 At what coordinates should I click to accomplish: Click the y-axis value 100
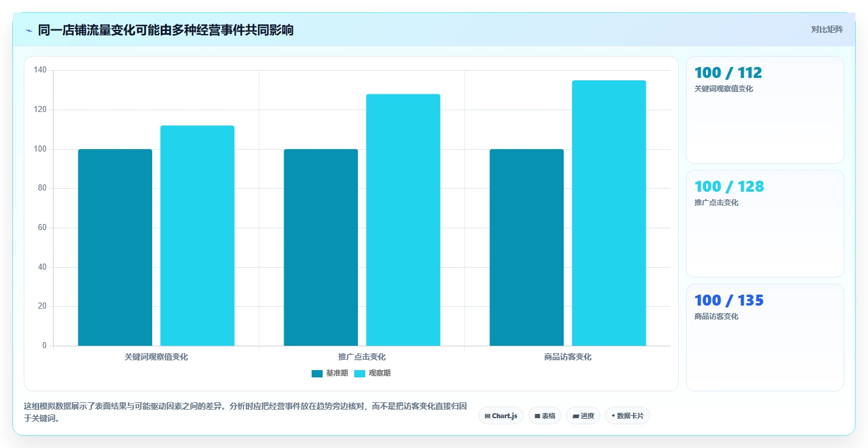point(40,149)
